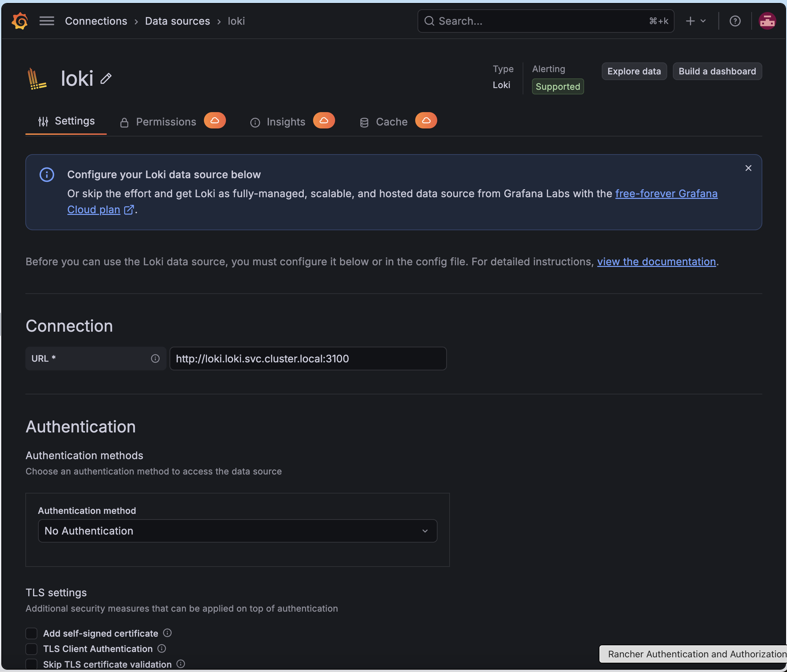
Task: Click the TLS settings heading
Action: 56,593
